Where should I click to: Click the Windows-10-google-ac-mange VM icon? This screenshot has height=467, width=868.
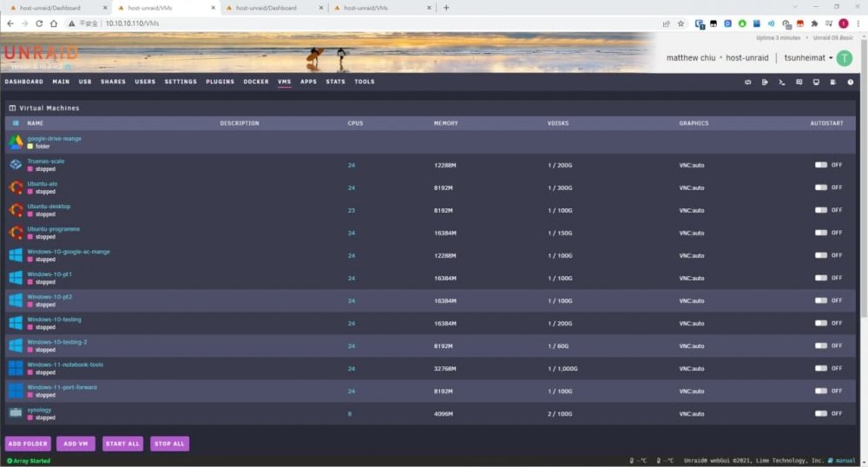pos(16,255)
